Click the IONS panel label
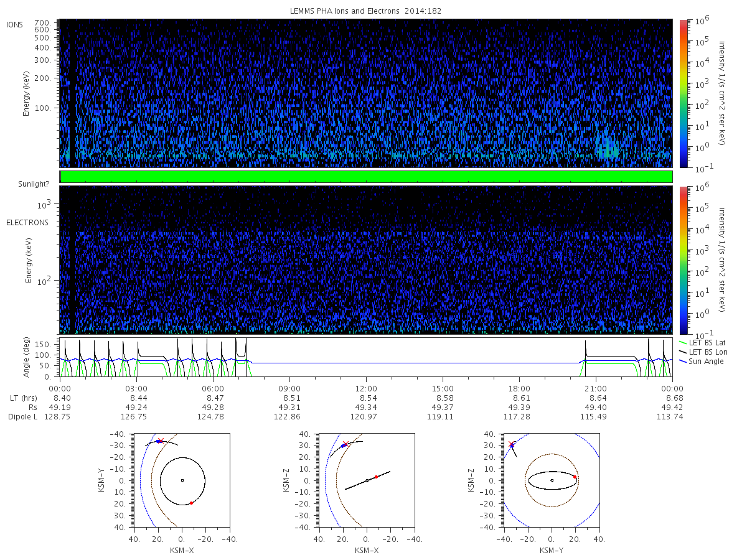Image resolution: width=747 pixels, height=560 pixels. click(x=15, y=24)
